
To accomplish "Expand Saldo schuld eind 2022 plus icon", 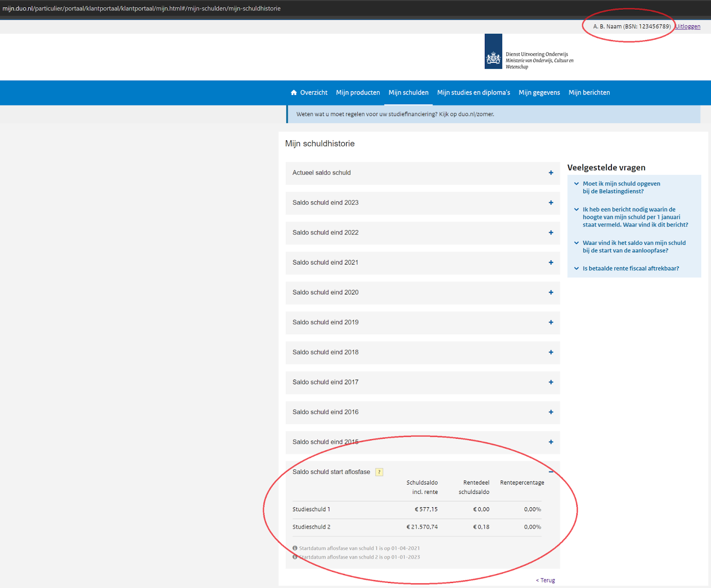I will coord(551,233).
